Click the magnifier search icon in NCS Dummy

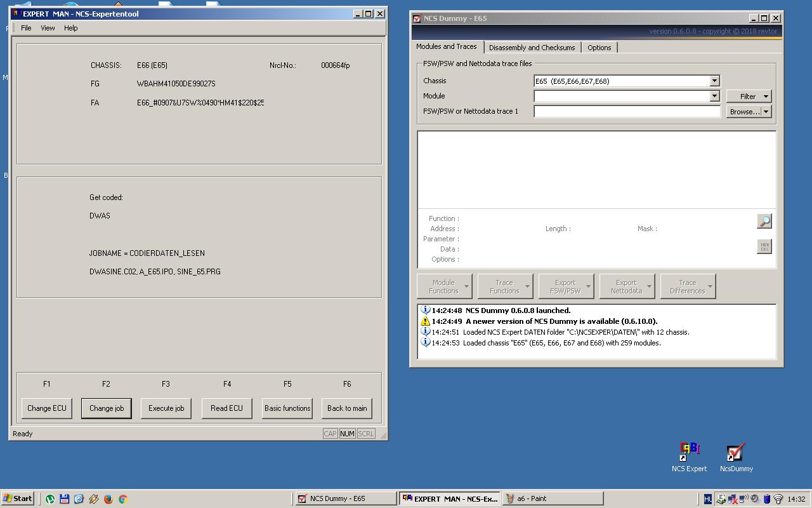(x=764, y=221)
